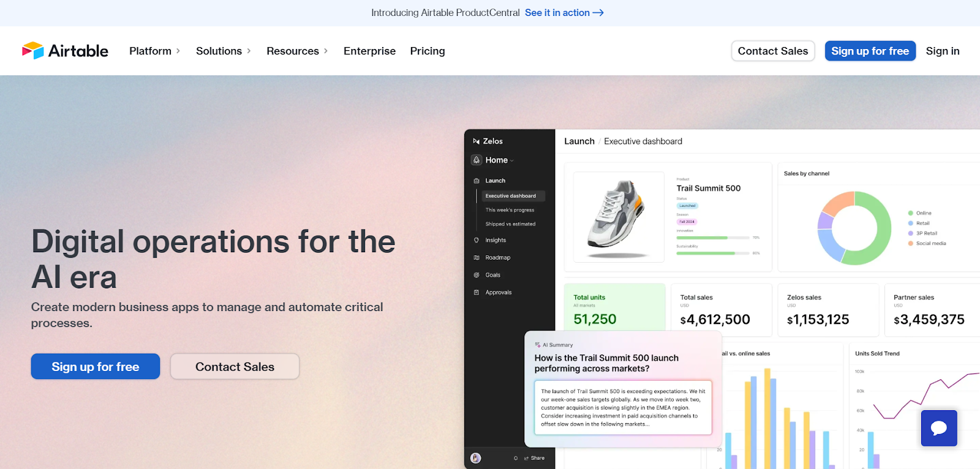Click the Zelos logo icon

click(476, 141)
